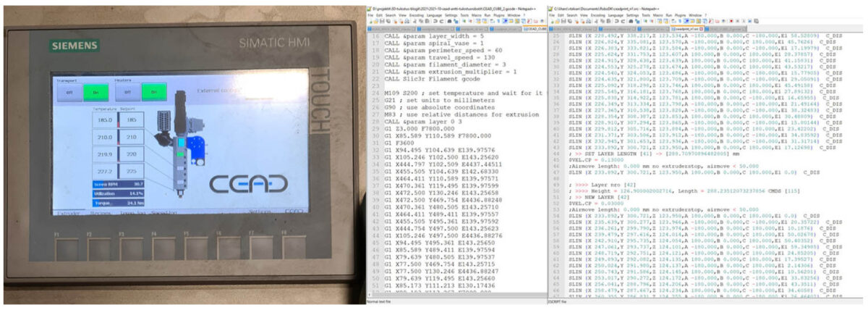Toggle word wrap in CEAD_CUBE gcode window toolbar

492,21
